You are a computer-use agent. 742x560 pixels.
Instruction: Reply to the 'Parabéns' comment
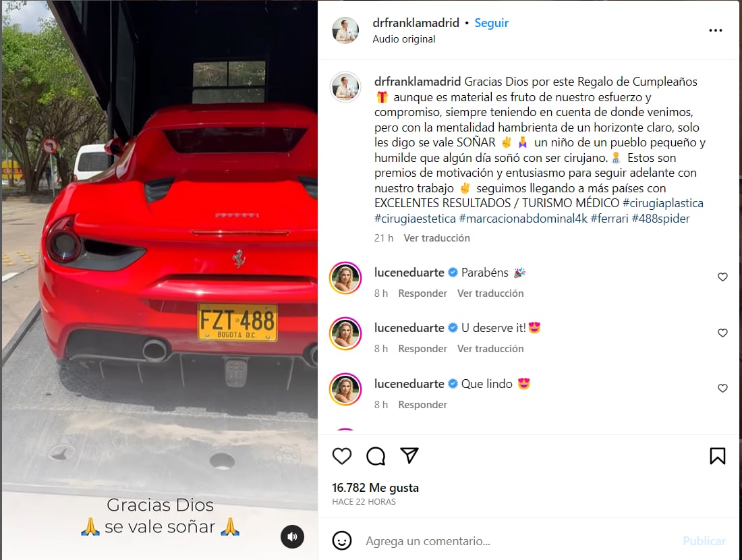pyautogui.click(x=422, y=293)
